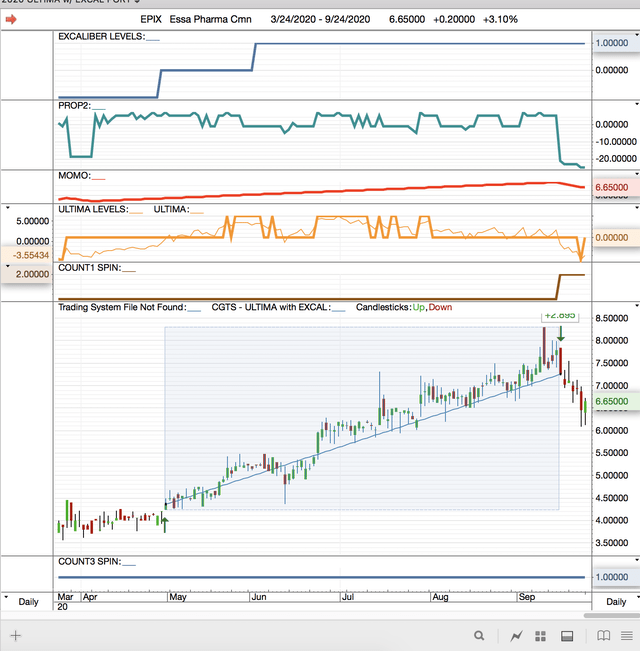This screenshot has height=651, width=640.
Task: Click the Apr marker on date axis
Action: point(90,597)
